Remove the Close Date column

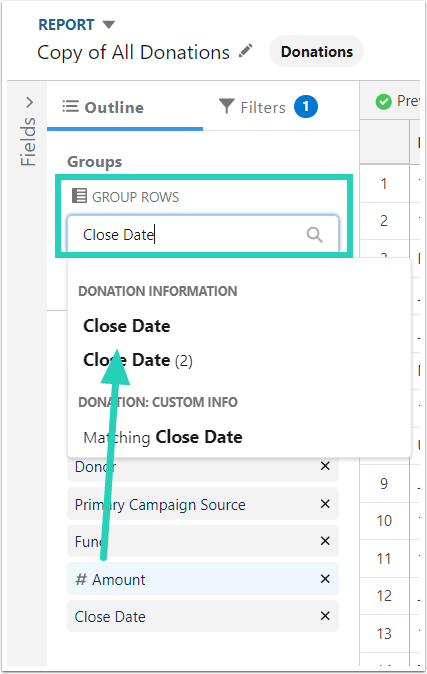coord(325,616)
